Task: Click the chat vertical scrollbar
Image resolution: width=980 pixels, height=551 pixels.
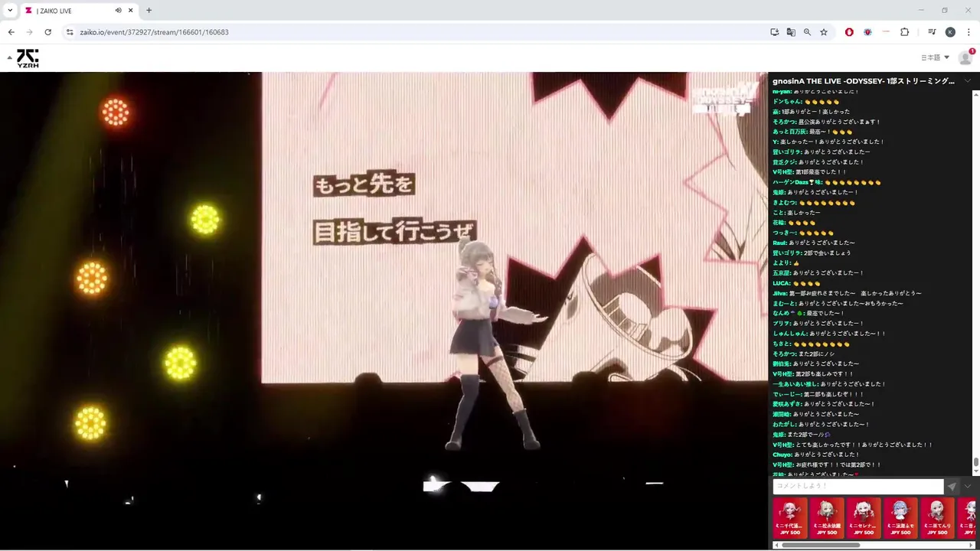Action: 976,463
